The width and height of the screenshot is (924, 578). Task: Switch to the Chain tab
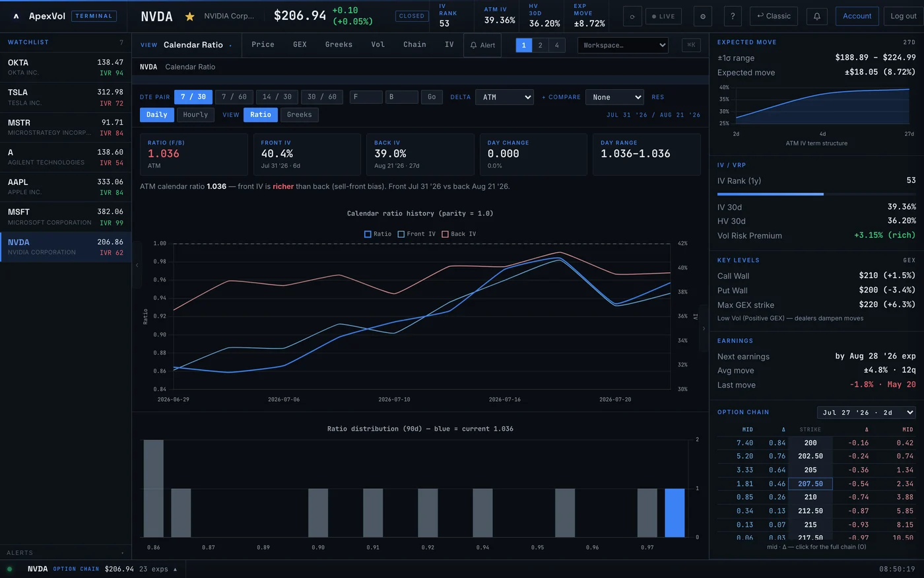click(x=414, y=45)
